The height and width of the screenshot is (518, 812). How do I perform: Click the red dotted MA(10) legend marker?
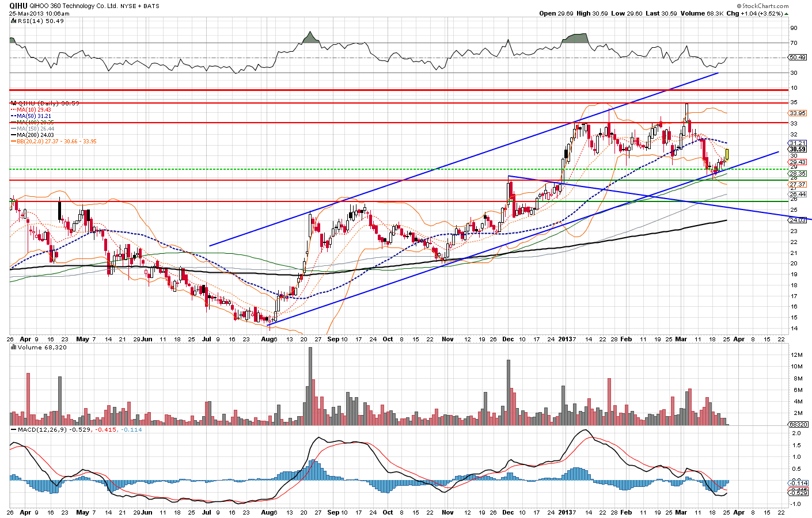click(x=13, y=109)
